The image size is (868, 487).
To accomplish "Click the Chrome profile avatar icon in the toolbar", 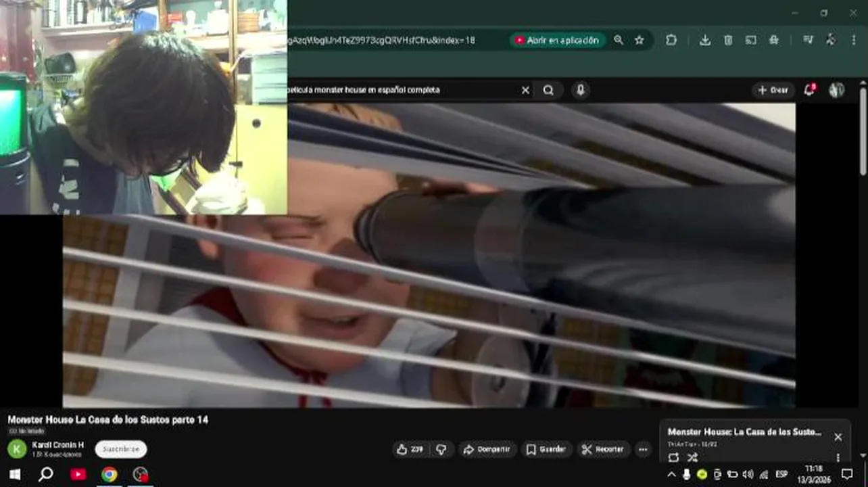I will pyautogui.click(x=830, y=41).
